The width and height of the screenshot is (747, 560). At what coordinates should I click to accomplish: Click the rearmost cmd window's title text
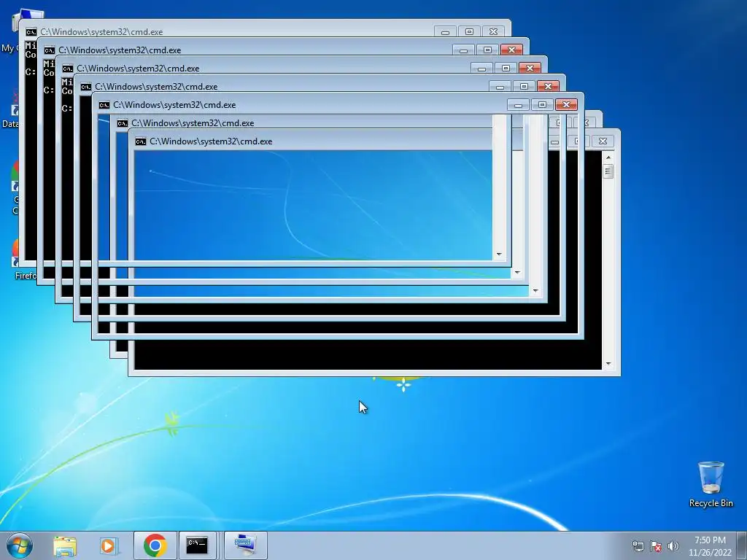[x=101, y=32]
